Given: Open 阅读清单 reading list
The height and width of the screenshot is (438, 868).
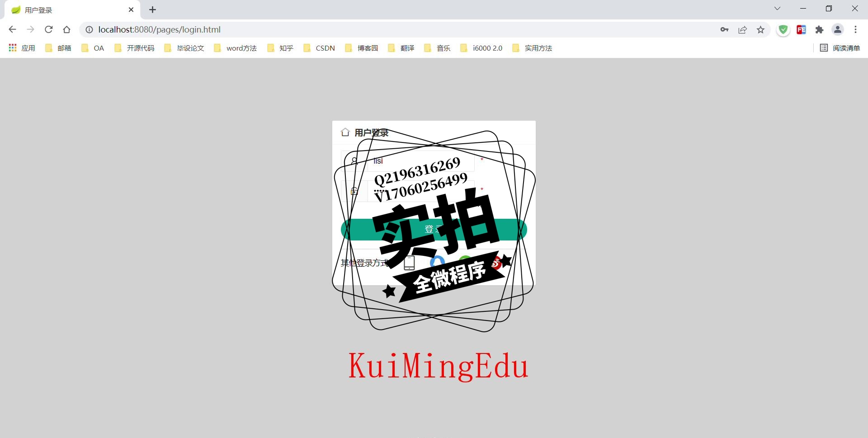Looking at the screenshot, I should (840, 48).
